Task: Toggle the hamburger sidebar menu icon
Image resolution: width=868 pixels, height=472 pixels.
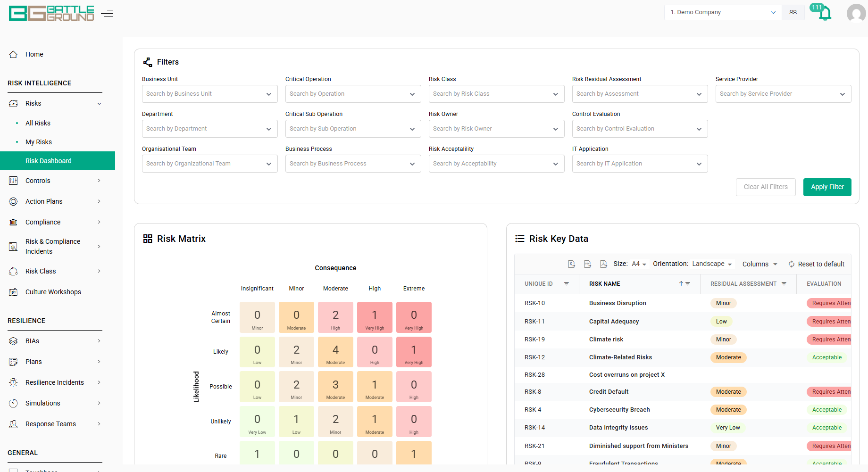Action: click(x=107, y=13)
